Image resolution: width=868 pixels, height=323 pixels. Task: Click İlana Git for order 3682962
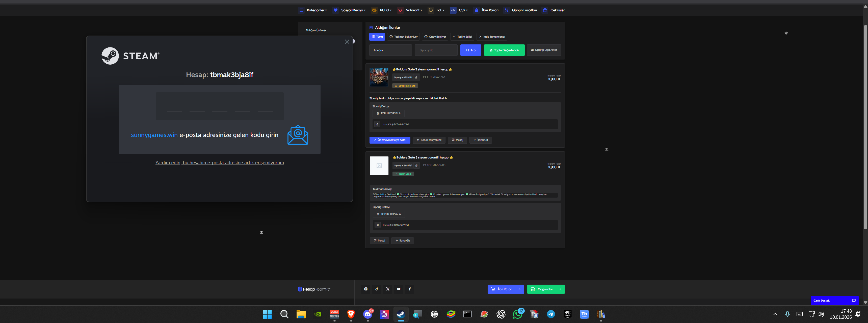tap(402, 241)
